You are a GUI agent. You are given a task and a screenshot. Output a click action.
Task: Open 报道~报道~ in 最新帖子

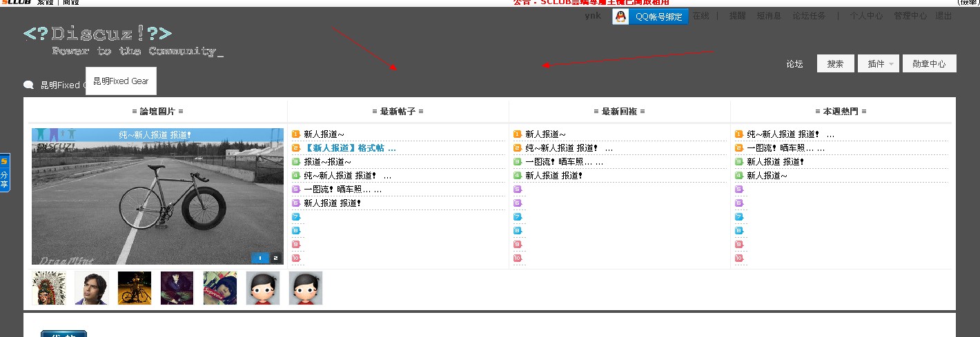[x=328, y=162]
